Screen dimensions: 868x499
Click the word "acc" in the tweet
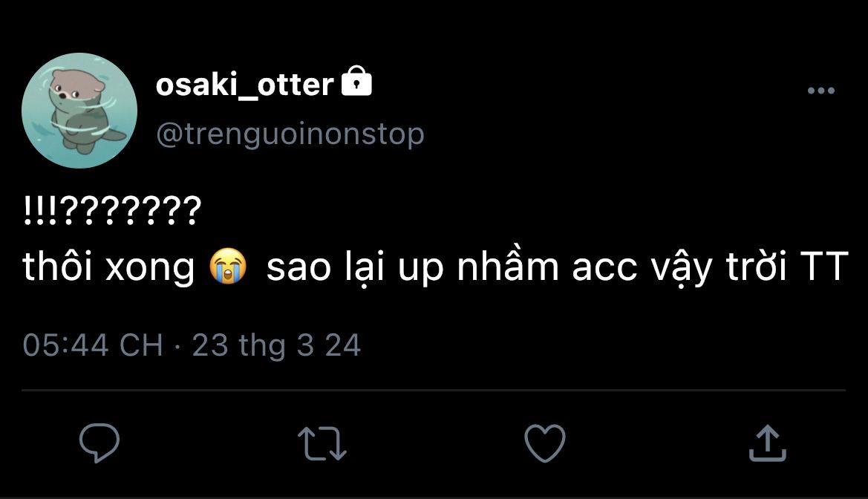click(x=604, y=268)
